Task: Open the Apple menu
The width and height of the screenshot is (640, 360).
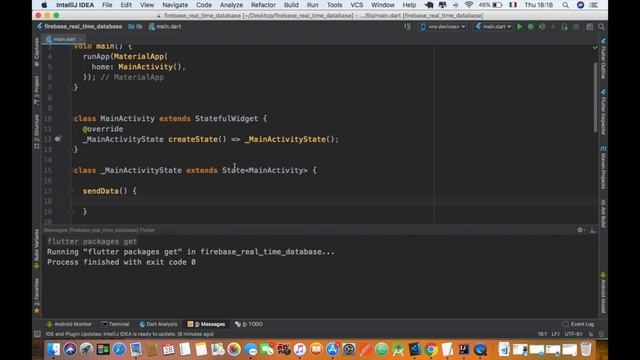Action: [44, 5]
